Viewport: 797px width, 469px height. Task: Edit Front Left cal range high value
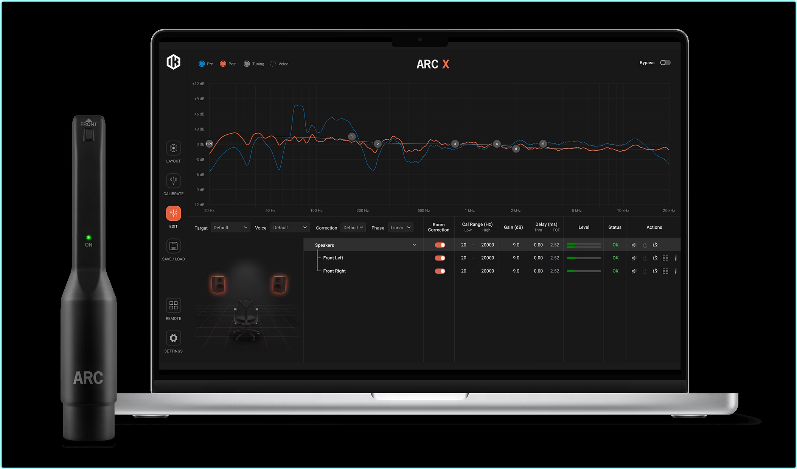[x=487, y=258]
